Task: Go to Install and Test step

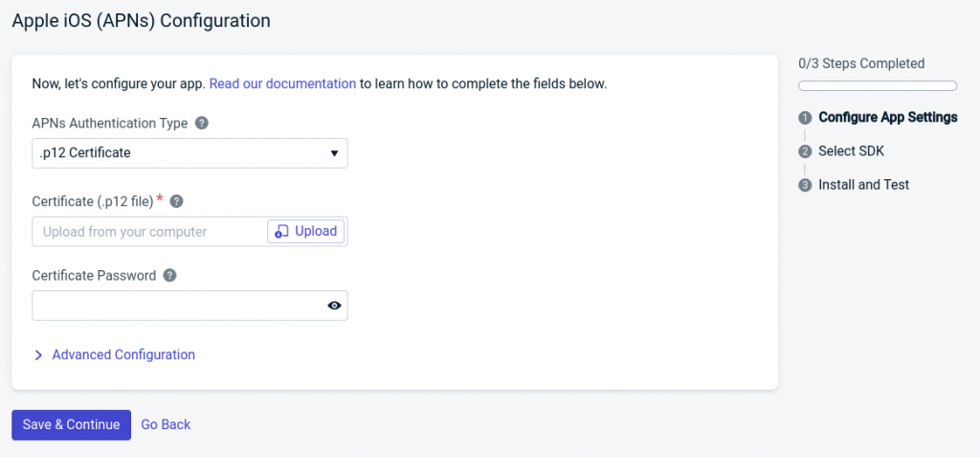Action: pos(863,184)
